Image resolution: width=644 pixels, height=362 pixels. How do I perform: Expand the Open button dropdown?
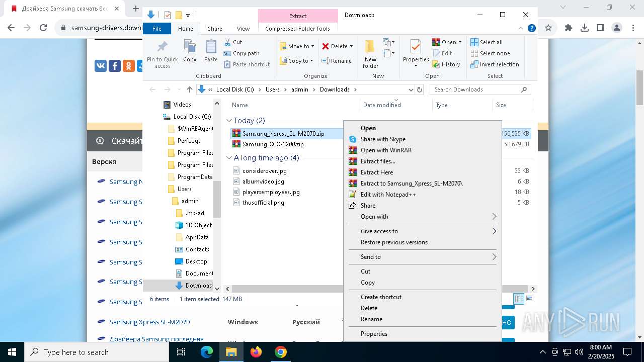click(460, 42)
